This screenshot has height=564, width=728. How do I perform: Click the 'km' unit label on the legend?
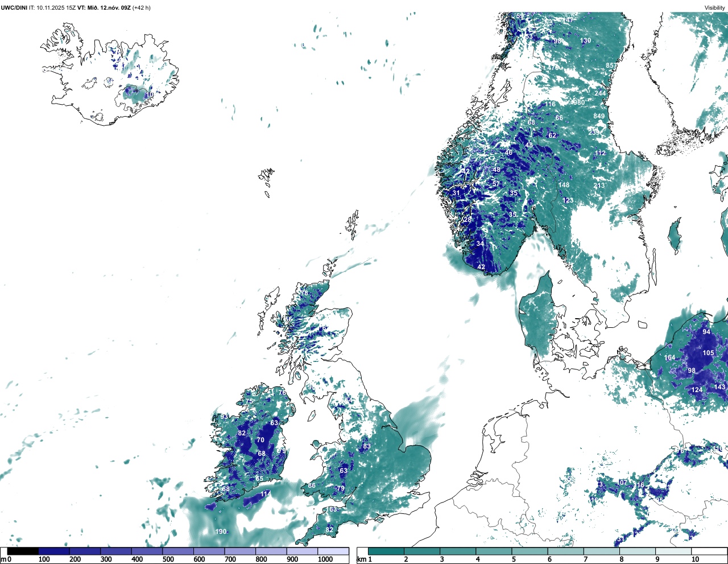pos(362,559)
